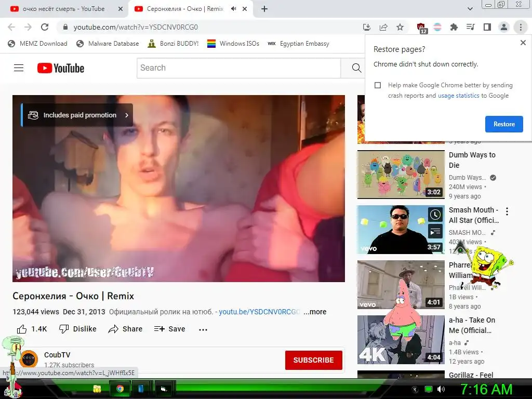Expand the paid promotion chevron
This screenshot has height=399, width=532.
click(127, 115)
